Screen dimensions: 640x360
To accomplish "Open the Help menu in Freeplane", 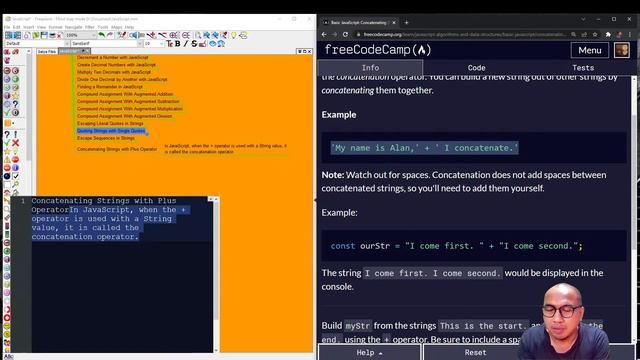I will click(129, 27).
